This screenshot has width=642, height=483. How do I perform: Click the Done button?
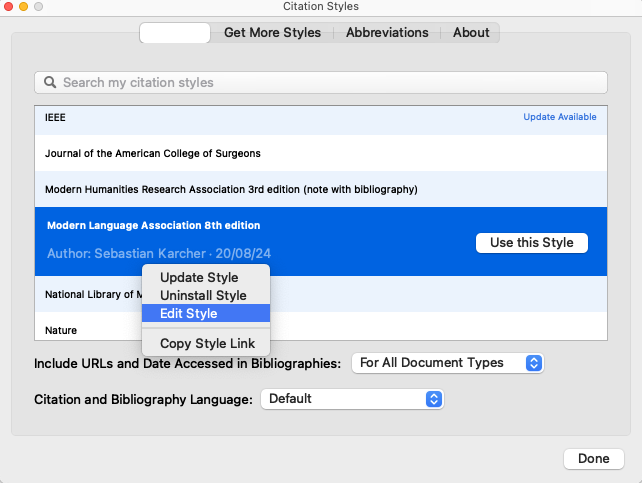(594, 458)
